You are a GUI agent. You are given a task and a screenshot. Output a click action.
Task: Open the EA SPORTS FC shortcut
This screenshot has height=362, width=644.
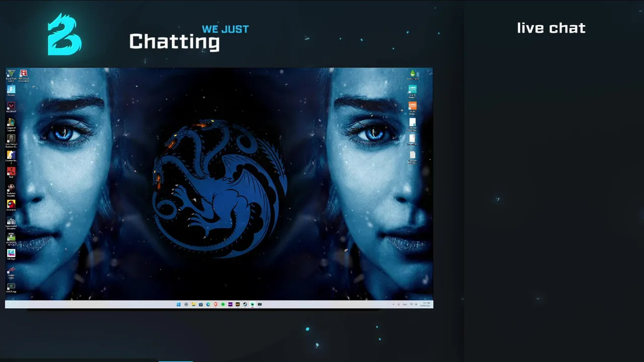11,239
